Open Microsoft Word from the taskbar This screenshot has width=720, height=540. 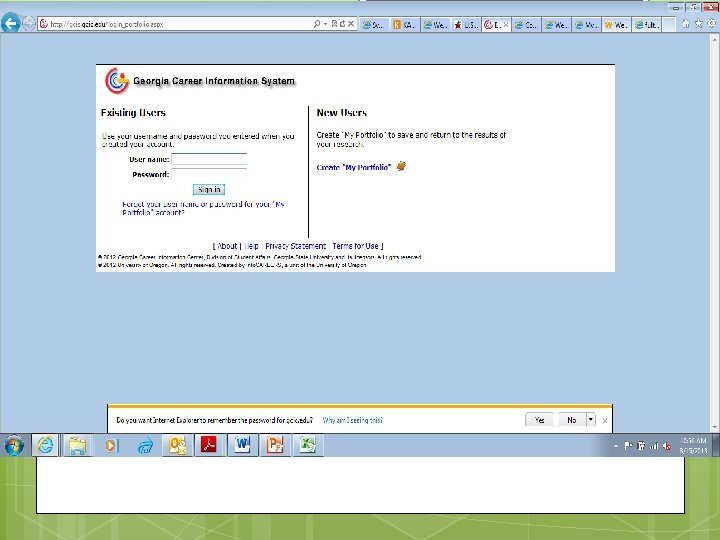(242, 445)
